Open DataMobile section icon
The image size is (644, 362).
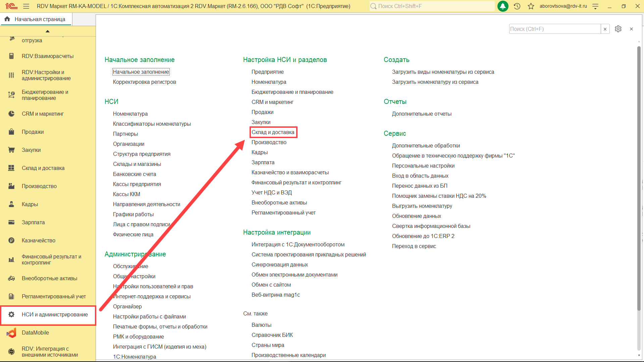point(11,333)
